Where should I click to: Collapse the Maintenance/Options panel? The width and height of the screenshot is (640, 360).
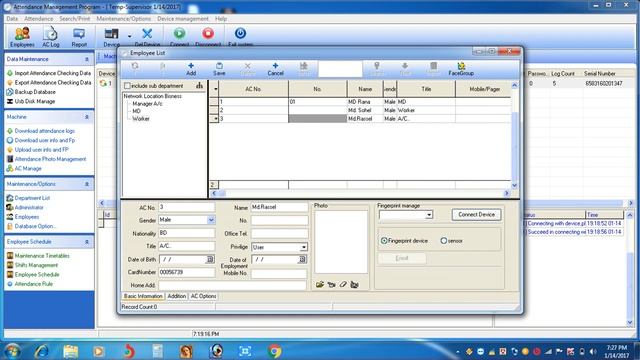coord(87,184)
